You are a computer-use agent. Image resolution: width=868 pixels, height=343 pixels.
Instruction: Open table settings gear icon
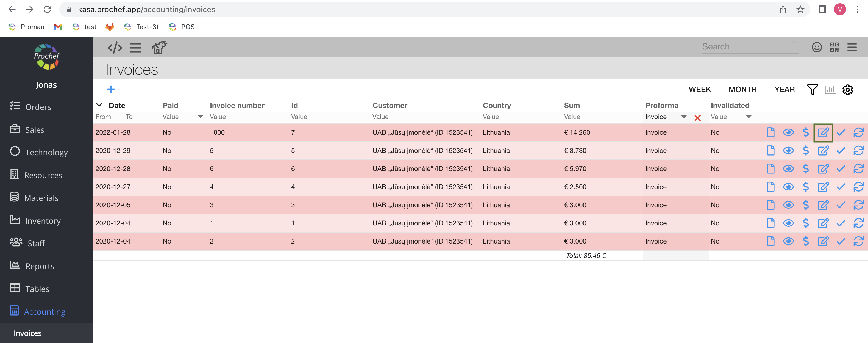coord(847,90)
